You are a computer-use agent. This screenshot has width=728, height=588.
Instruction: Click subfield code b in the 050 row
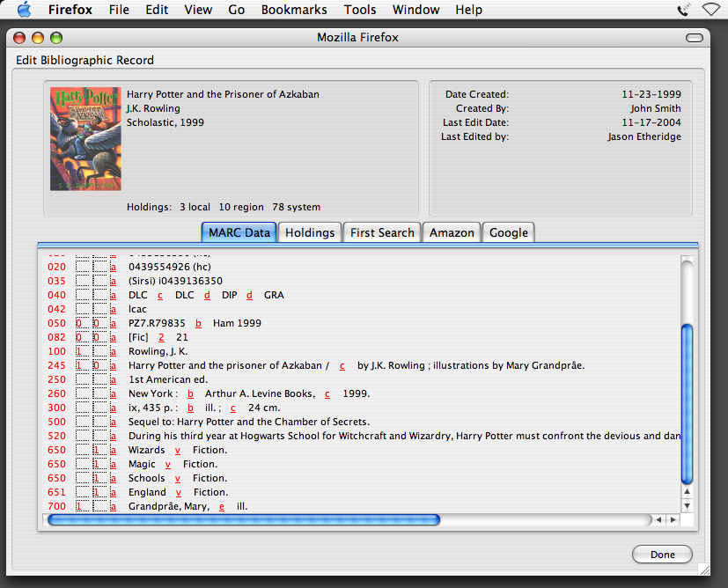198,323
